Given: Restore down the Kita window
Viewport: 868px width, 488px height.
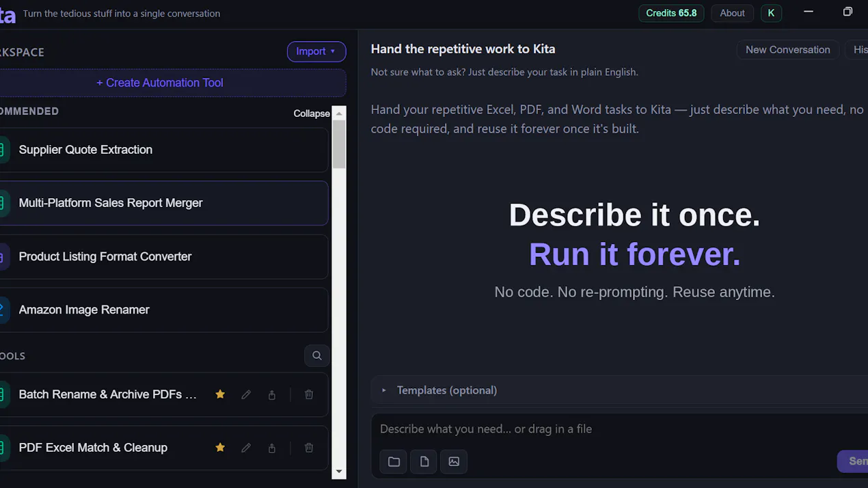Looking at the screenshot, I should coord(847,12).
